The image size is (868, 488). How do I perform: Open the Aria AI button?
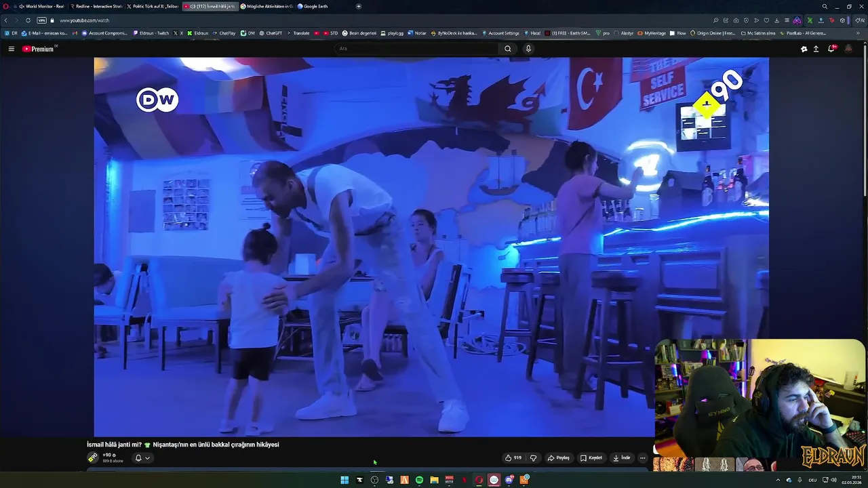click(861, 20)
